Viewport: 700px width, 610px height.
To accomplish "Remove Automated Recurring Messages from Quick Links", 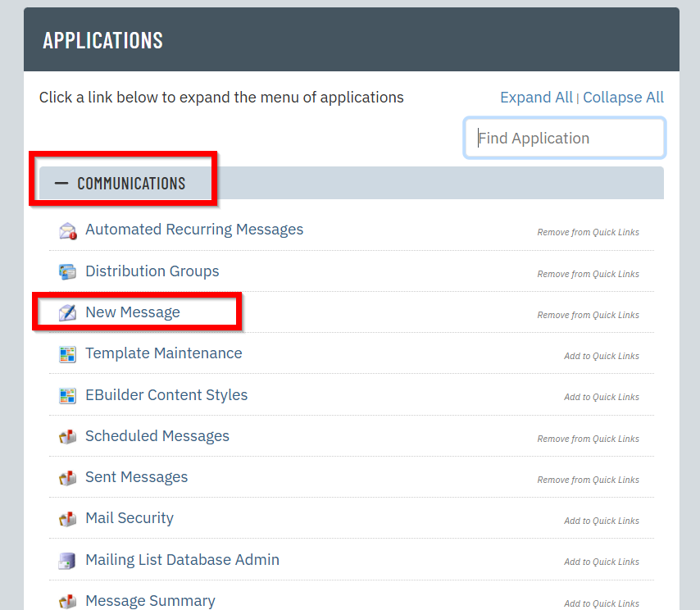I will [x=588, y=232].
